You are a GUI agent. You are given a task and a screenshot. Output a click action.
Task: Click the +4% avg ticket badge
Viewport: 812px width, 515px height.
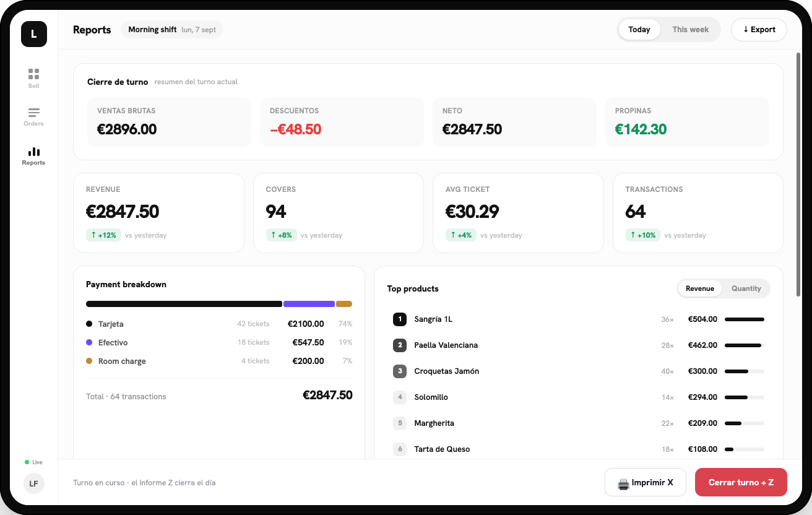pos(461,235)
